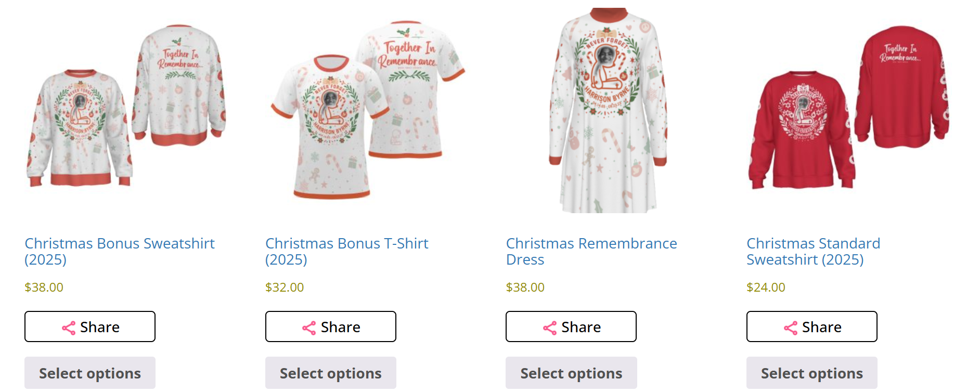The height and width of the screenshot is (392, 980).
Task: View the white Bonus T-Shirt product image
Action: 367,109
